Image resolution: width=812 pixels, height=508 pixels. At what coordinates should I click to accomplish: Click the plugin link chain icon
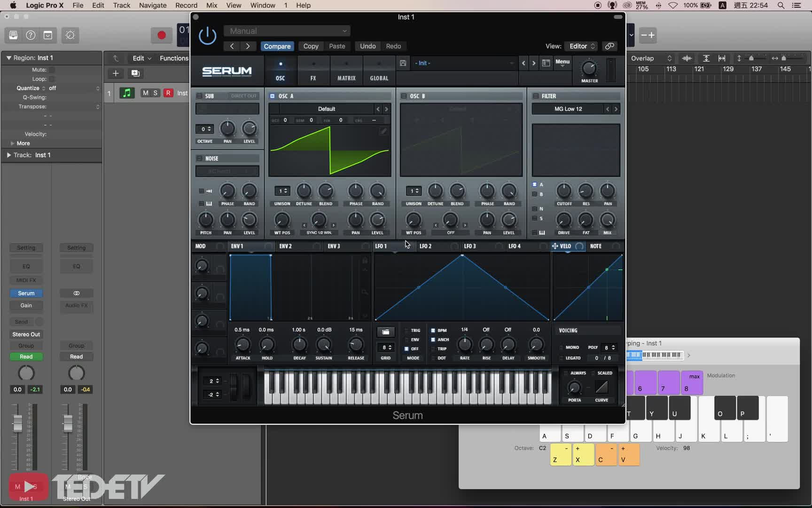609,46
